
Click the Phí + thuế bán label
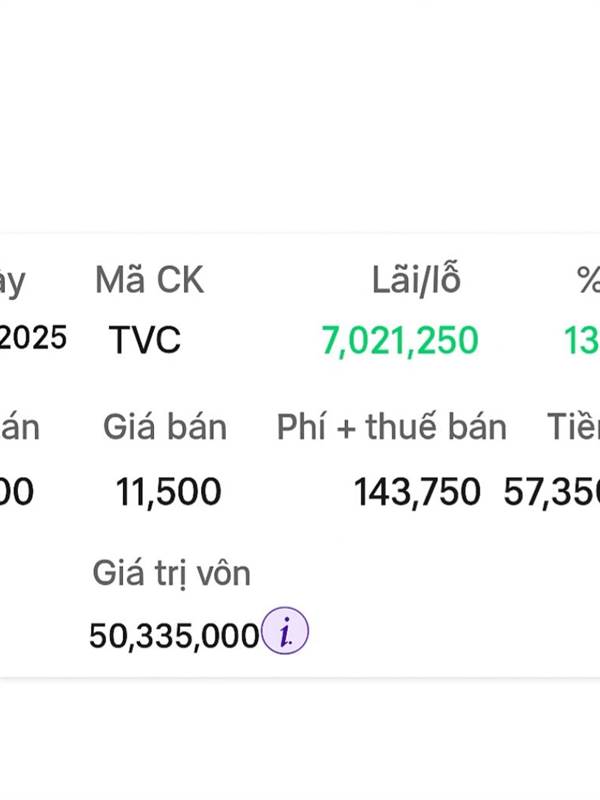coord(392,428)
